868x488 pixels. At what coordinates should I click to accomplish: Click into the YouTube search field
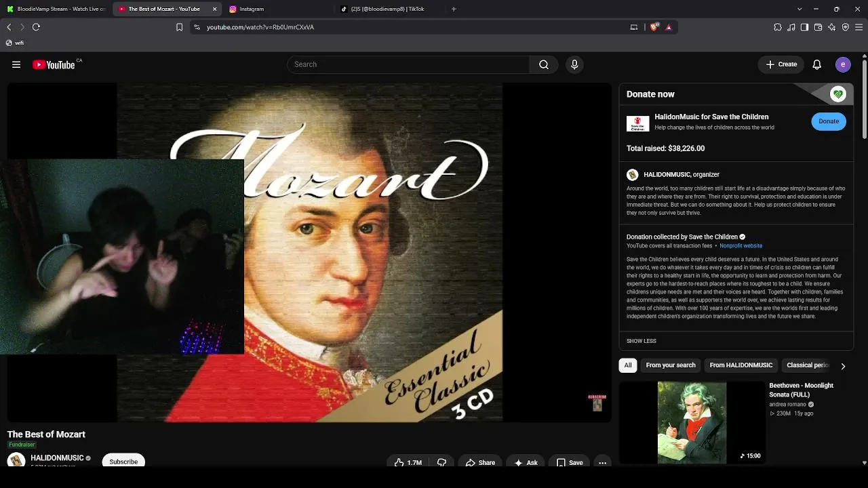point(408,64)
